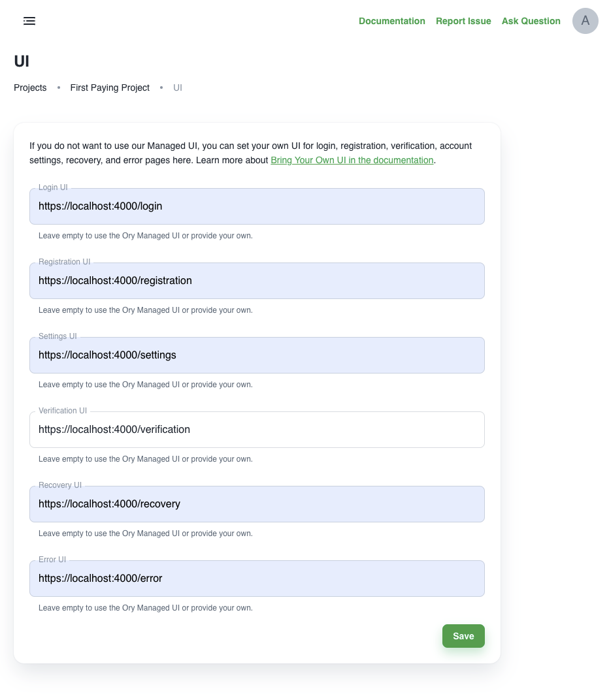
Task: Open the hamburger navigation menu
Action: click(29, 21)
